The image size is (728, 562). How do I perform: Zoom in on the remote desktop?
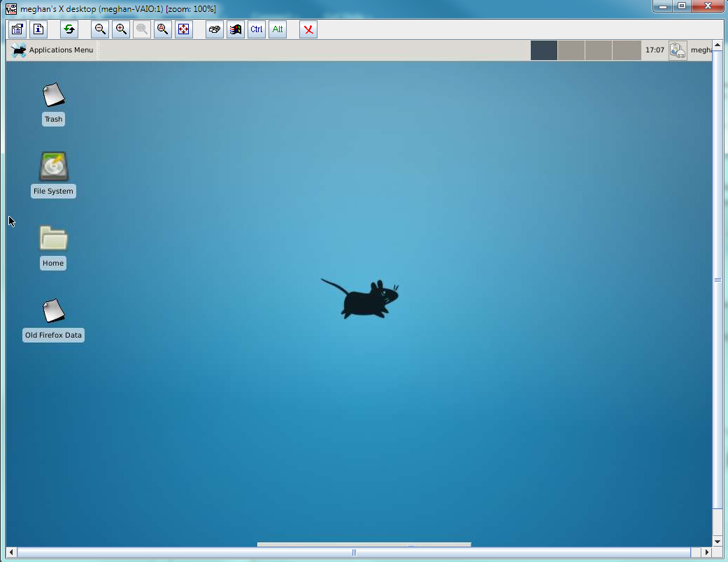120,29
